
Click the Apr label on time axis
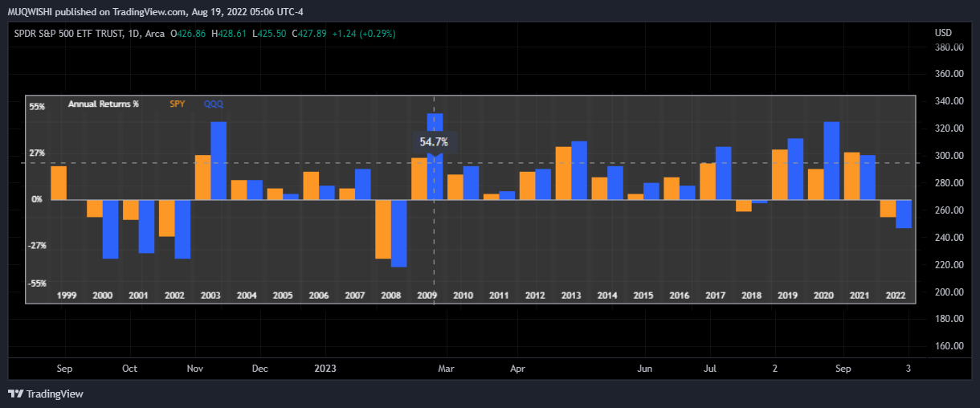click(517, 369)
